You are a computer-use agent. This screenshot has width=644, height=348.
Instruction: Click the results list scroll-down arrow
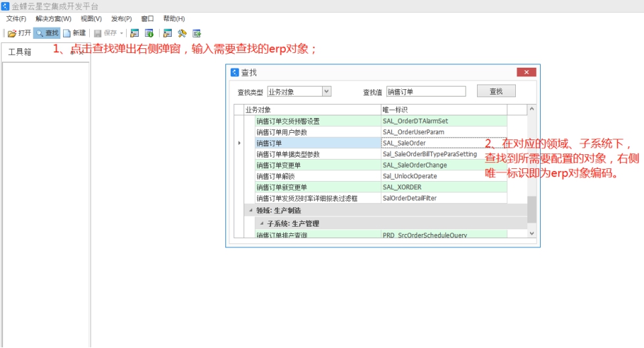pos(531,233)
